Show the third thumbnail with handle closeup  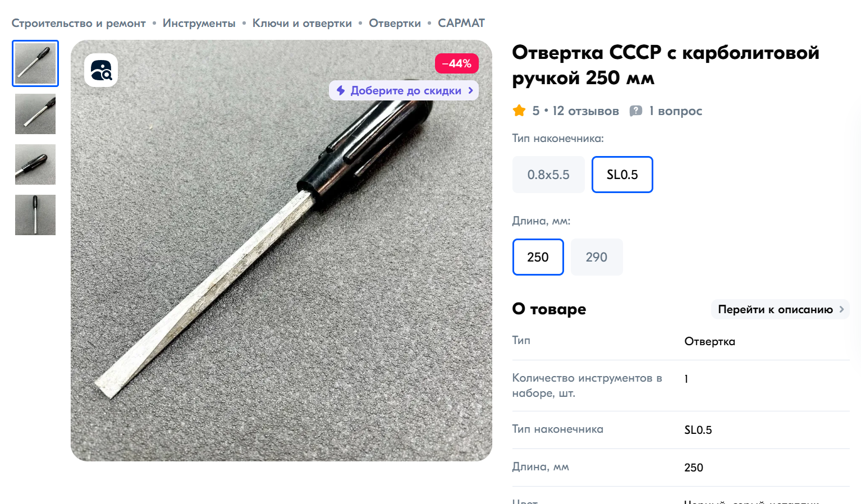coord(35,164)
